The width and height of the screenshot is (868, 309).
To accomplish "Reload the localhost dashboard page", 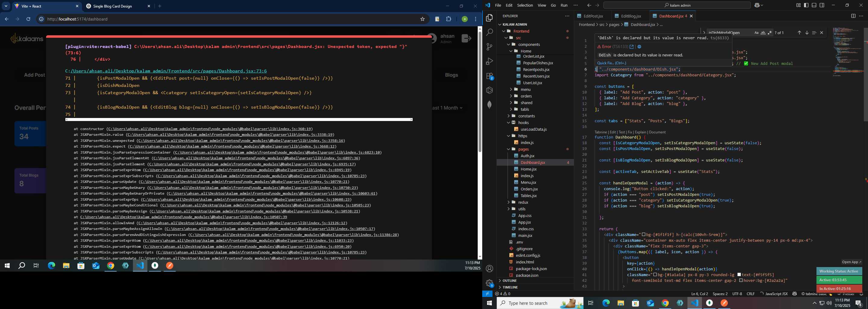I will click(28, 19).
